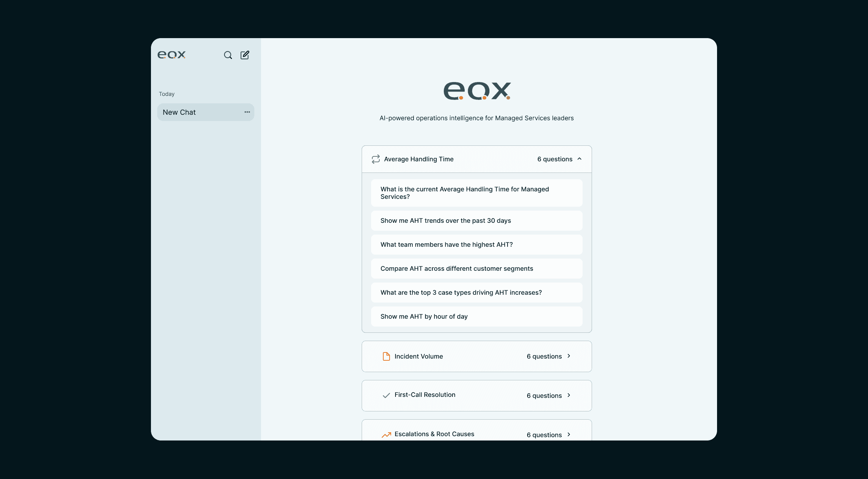Open the New Chat three-dot options

[x=247, y=112]
